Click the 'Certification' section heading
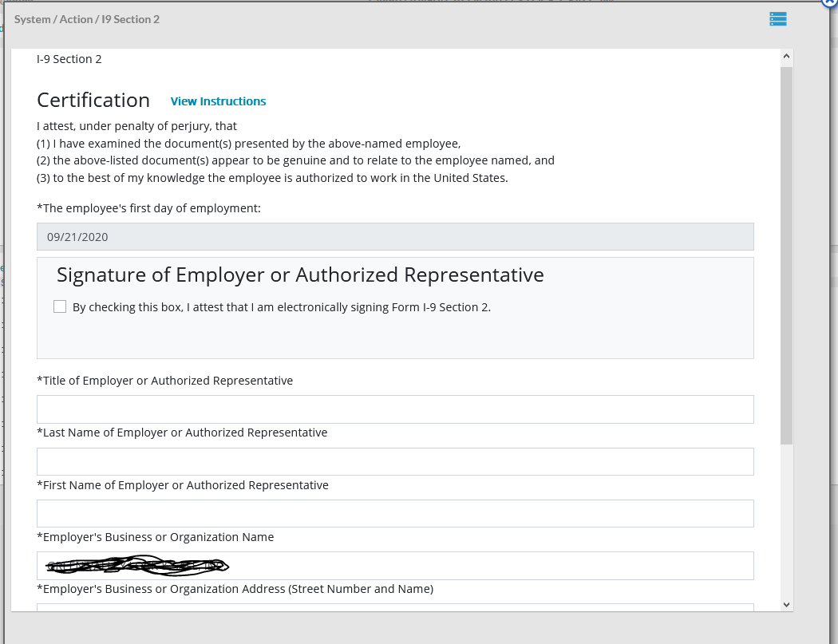 (93, 101)
